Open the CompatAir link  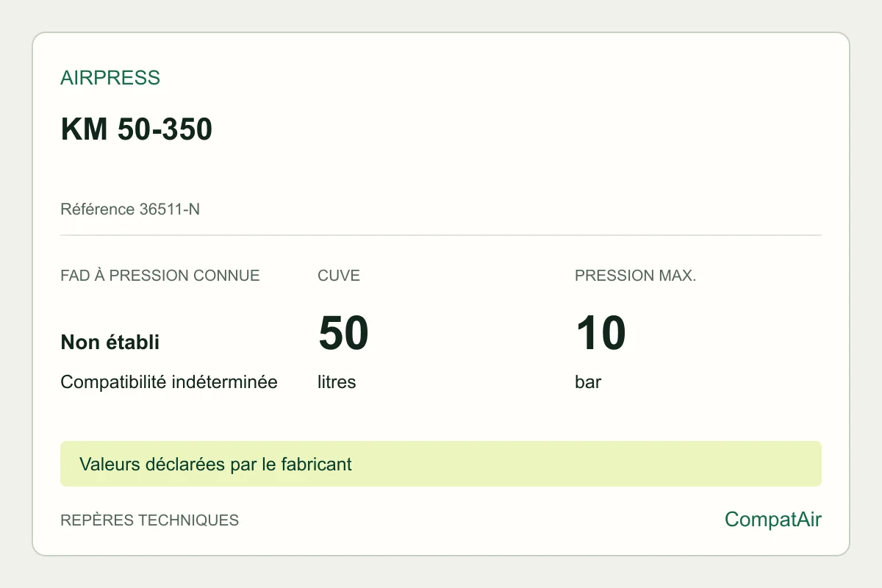pos(773,520)
